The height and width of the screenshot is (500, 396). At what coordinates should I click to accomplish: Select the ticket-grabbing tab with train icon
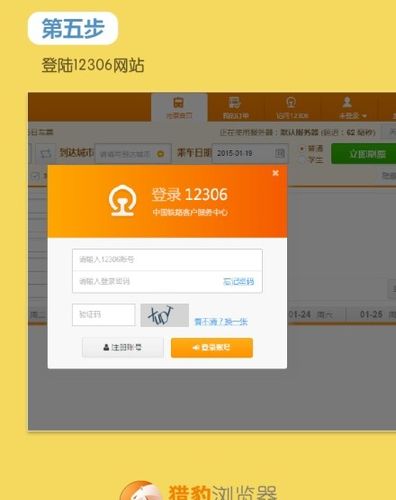179,108
